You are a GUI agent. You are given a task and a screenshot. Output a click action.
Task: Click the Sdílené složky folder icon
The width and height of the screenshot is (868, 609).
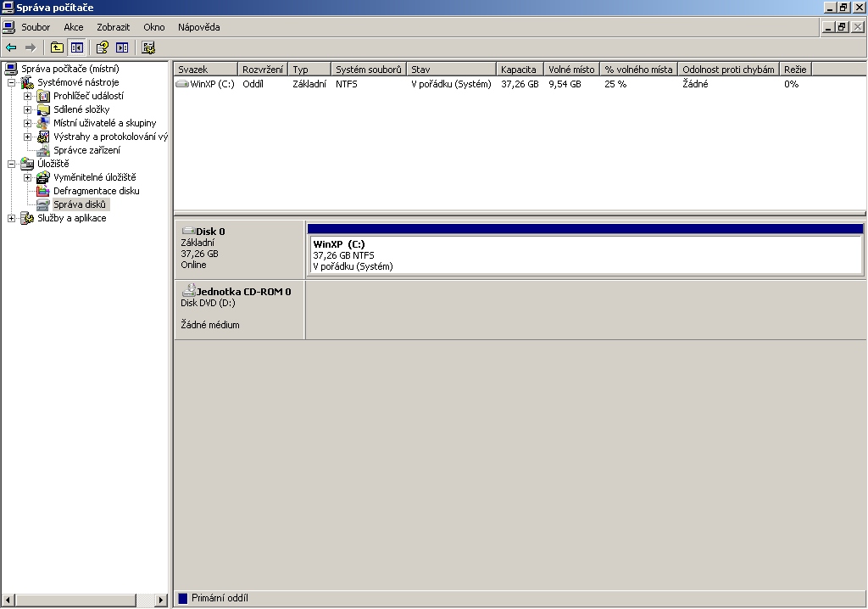coord(43,109)
